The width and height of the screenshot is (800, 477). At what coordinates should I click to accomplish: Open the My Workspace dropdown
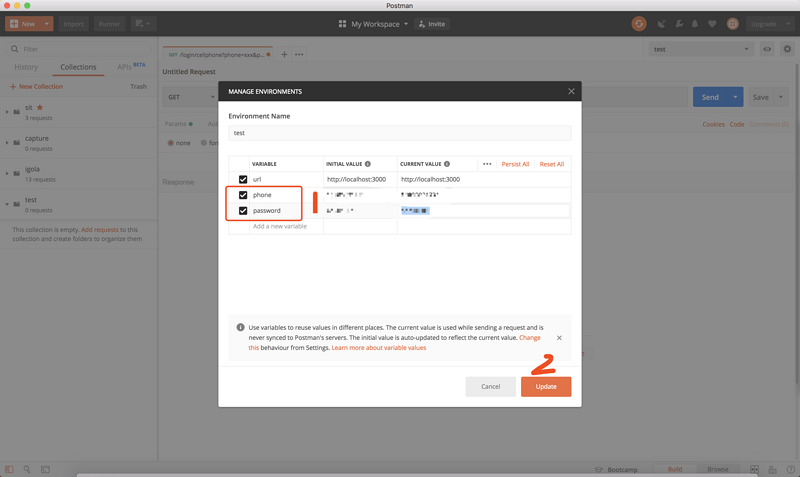pos(380,24)
